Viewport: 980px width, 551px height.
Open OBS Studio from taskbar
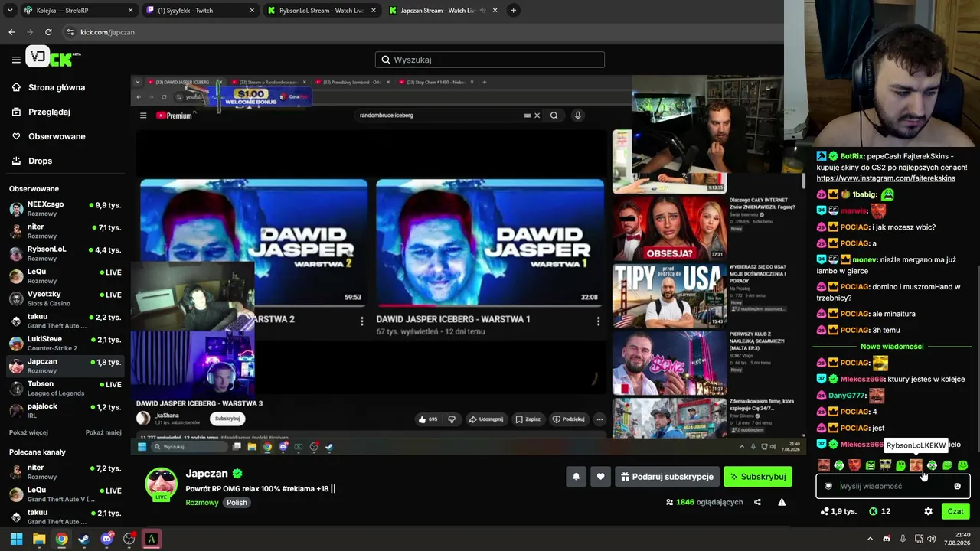(x=129, y=539)
